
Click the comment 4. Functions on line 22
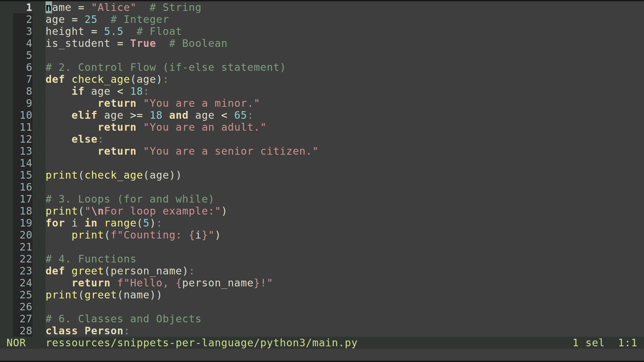point(91,258)
